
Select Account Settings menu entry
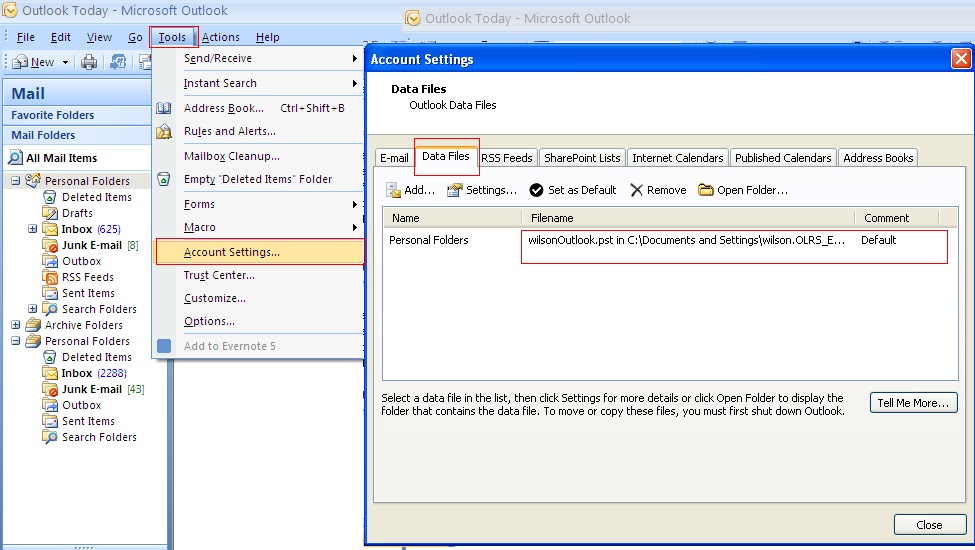(259, 252)
